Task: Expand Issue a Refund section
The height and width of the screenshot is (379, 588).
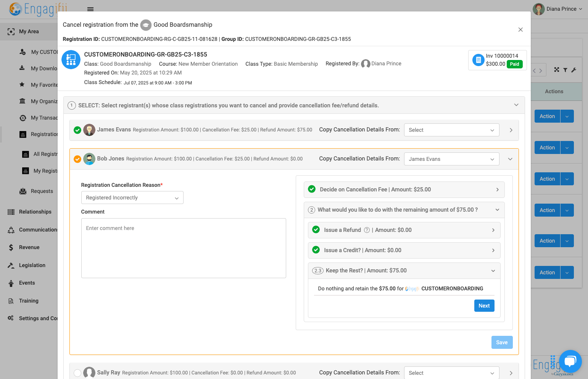Action: [x=404, y=230]
